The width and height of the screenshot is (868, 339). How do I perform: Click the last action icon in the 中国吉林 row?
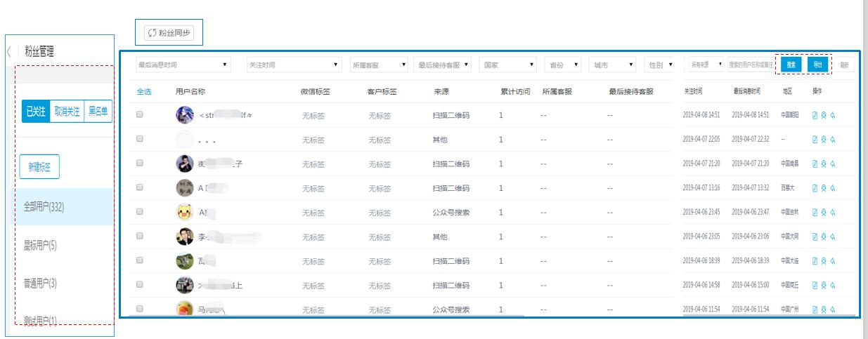(832, 212)
